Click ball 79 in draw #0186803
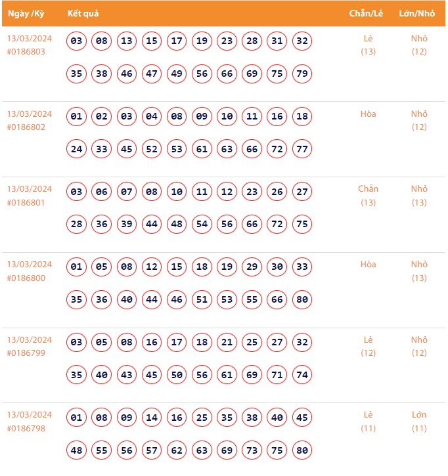Screen dimensions: 448x476 click(302, 74)
